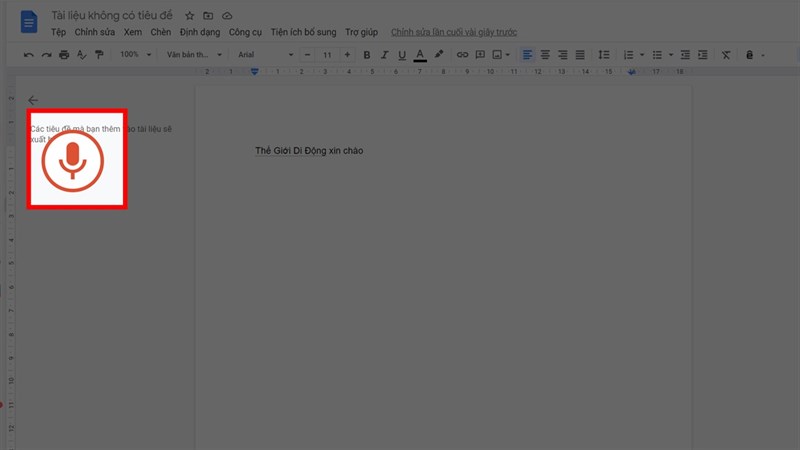800x450 pixels.
Task: Click the text Thế Giới Di Động xin chào
Action: click(309, 151)
